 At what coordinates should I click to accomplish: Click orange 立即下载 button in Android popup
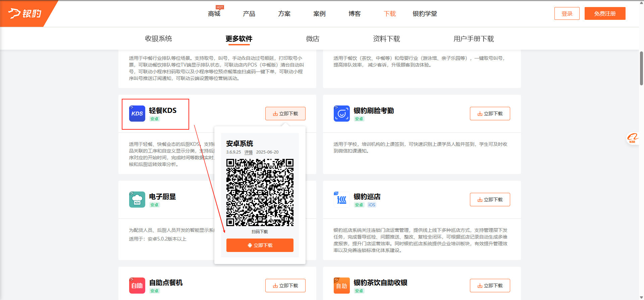tap(260, 245)
